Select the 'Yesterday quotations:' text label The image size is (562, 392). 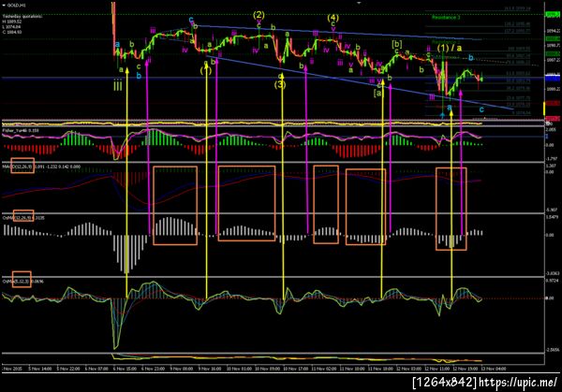(x=22, y=17)
